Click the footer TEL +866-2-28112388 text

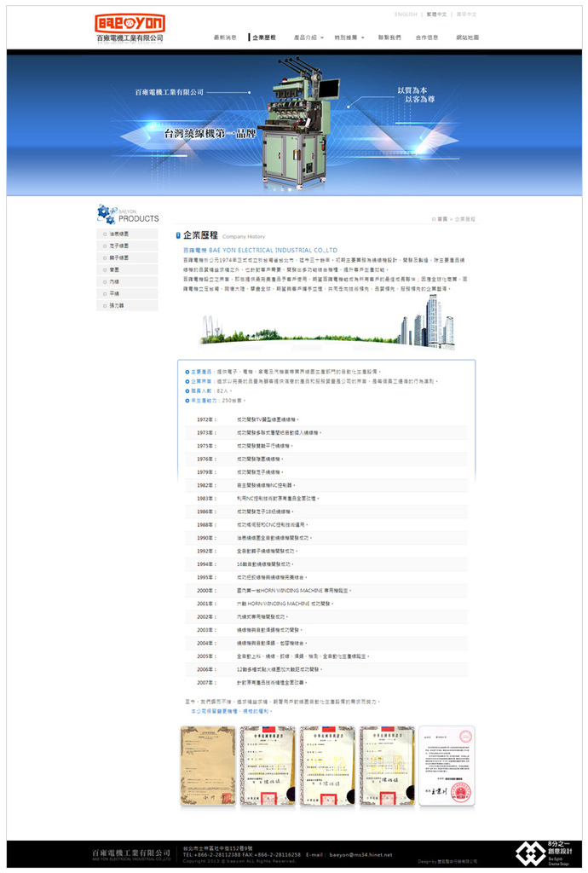(212, 854)
